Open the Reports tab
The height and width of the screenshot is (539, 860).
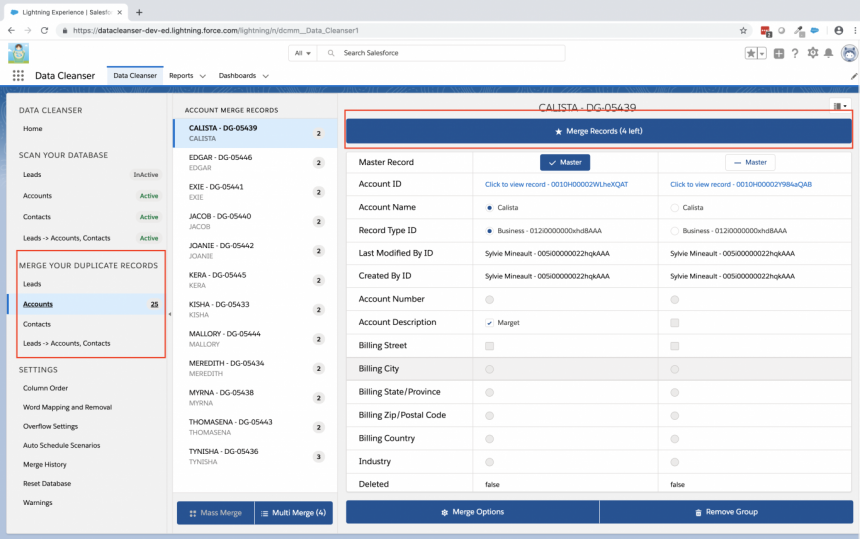point(181,76)
